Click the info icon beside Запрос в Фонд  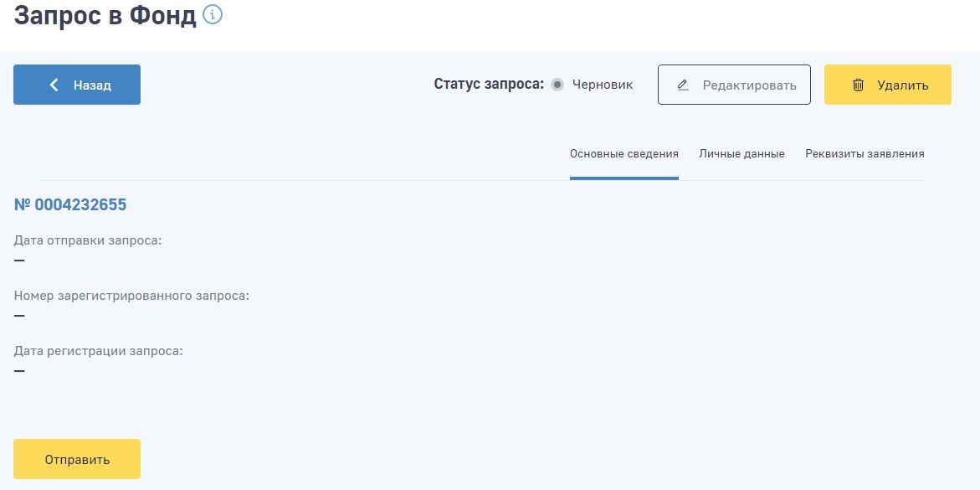pyautogui.click(x=213, y=15)
